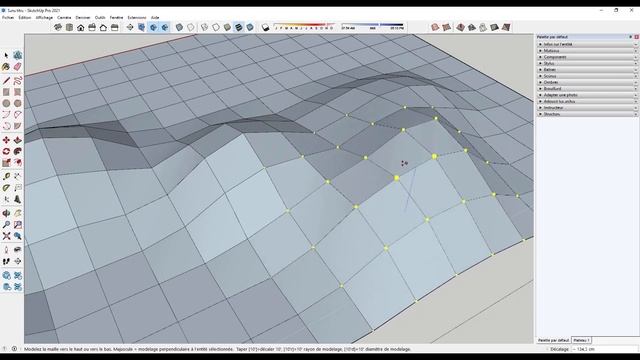The image size is (640, 360).
Task: Select the Eraser tool
Action: click(18, 67)
